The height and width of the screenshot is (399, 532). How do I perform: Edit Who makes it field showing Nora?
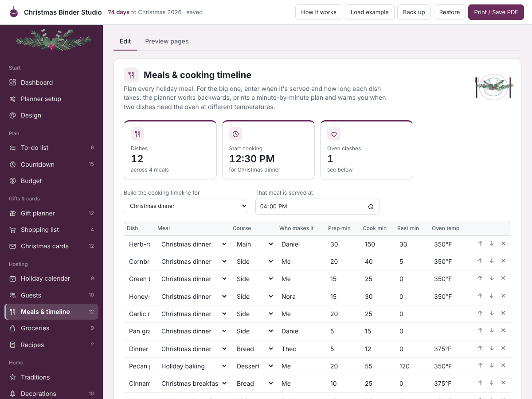pyautogui.click(x=302, y=297)
